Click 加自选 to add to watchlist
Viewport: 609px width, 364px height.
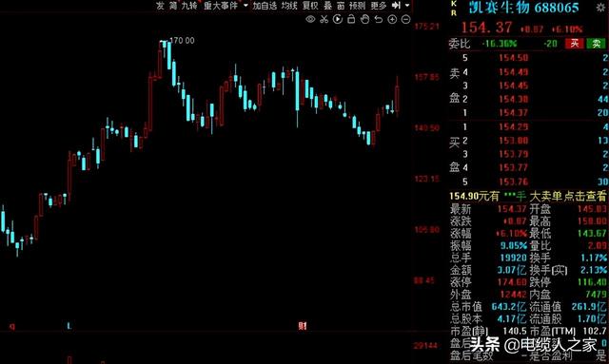click(265, 6)
